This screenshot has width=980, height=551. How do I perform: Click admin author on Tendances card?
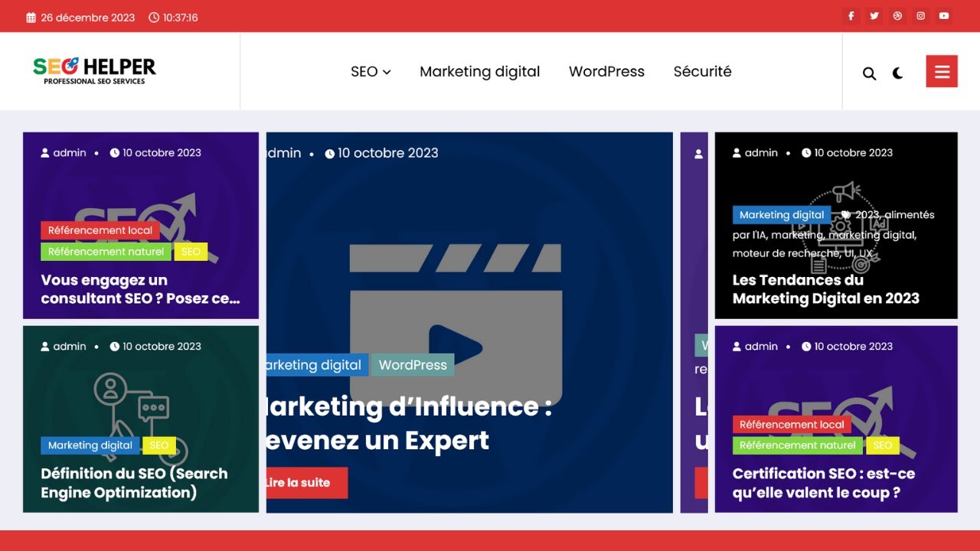pos(755,153)
